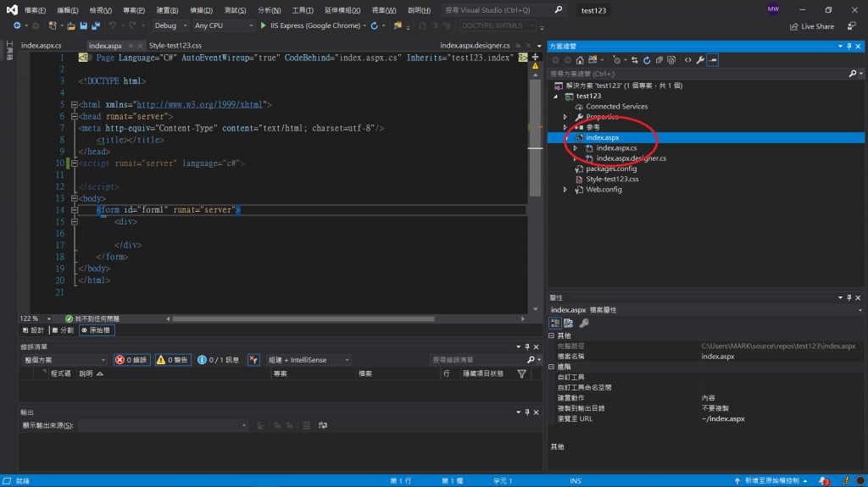Click the editor horizontal scrollbar thumb
The width and height of the screenshot is (868, 487).
(x=303, y=318)
